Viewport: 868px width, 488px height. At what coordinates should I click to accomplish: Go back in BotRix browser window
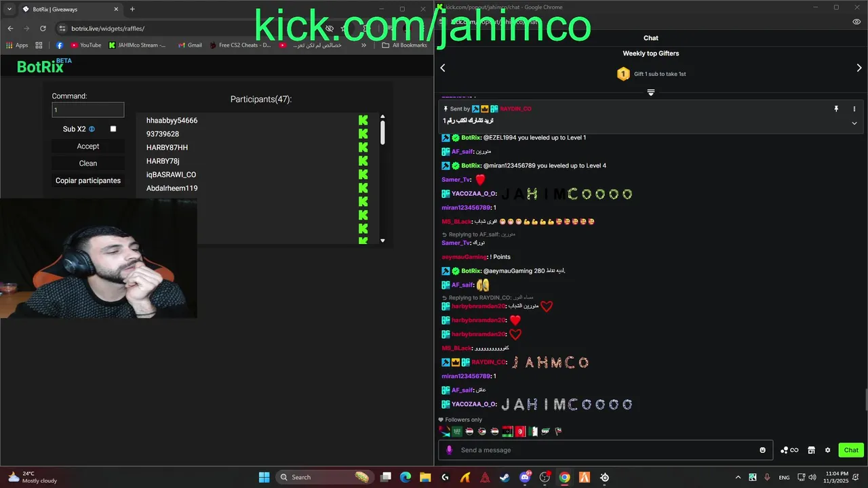pyautogui.click(x=10, y=28)
